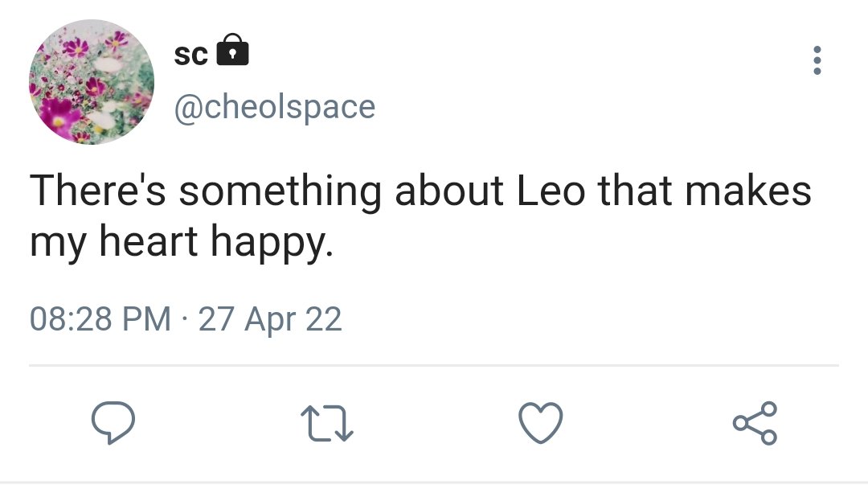
Task: Click the 08:28 PM timestamp
Action: click(100, 319)
